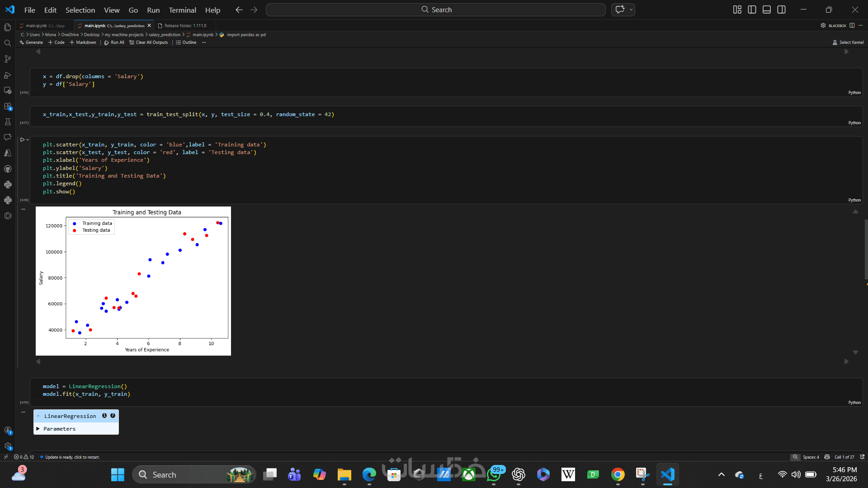Viewport: 868px width, 488px height.
Task: Open the run cell dropdown arrow beside plt.scatter cell
Action: [28, 140]
